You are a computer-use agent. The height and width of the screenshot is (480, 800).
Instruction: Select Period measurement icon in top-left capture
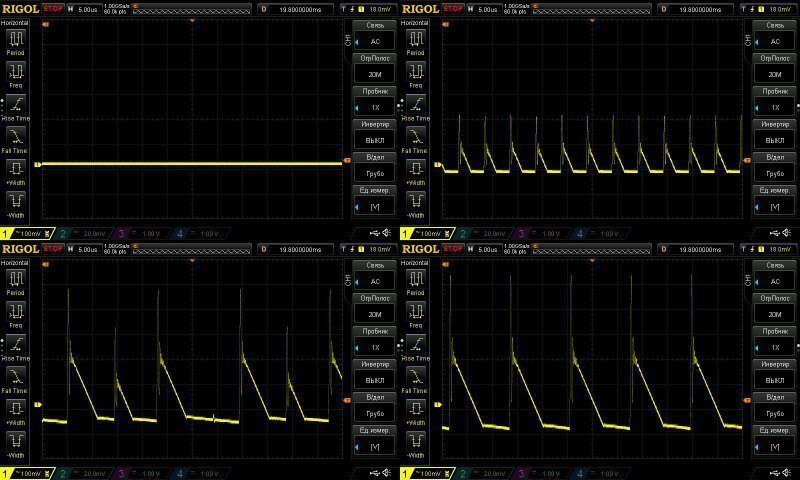click(16, 39)
